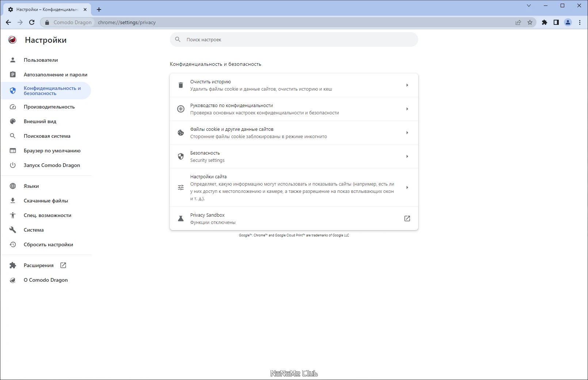Open Privacy Sandbox external link icon
The image size is (588, 380).
pyautogui.click(x=407, y=218)
